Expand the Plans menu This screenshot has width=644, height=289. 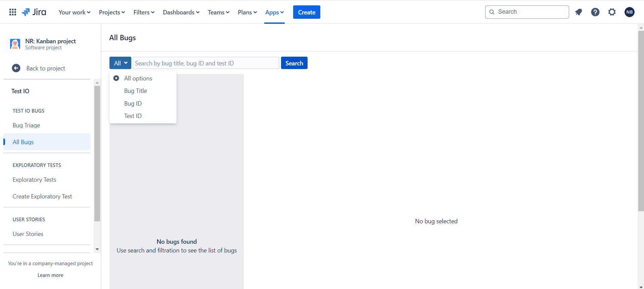pyautogui.click(x=247, y=12)
